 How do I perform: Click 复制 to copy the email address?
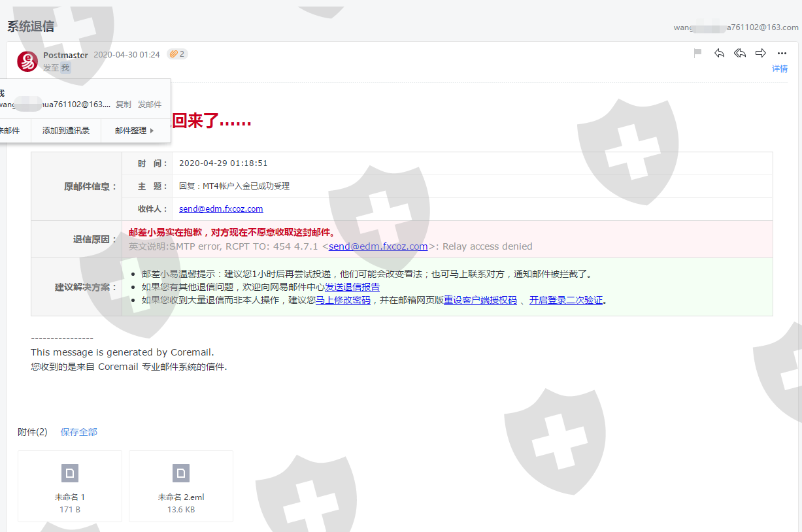click(x=124, y=105)
